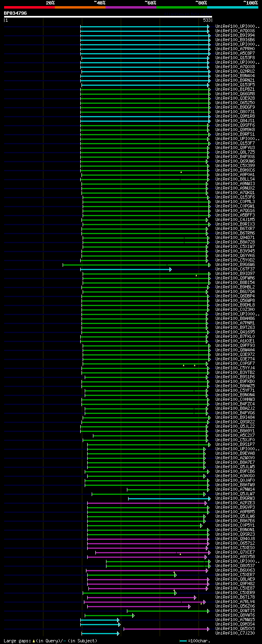Select the UniRef100_Q9FWM6 label
Image resolution: width=262 pixels, height=644 pixels.
pyautogui.click(x=235, y=278)
